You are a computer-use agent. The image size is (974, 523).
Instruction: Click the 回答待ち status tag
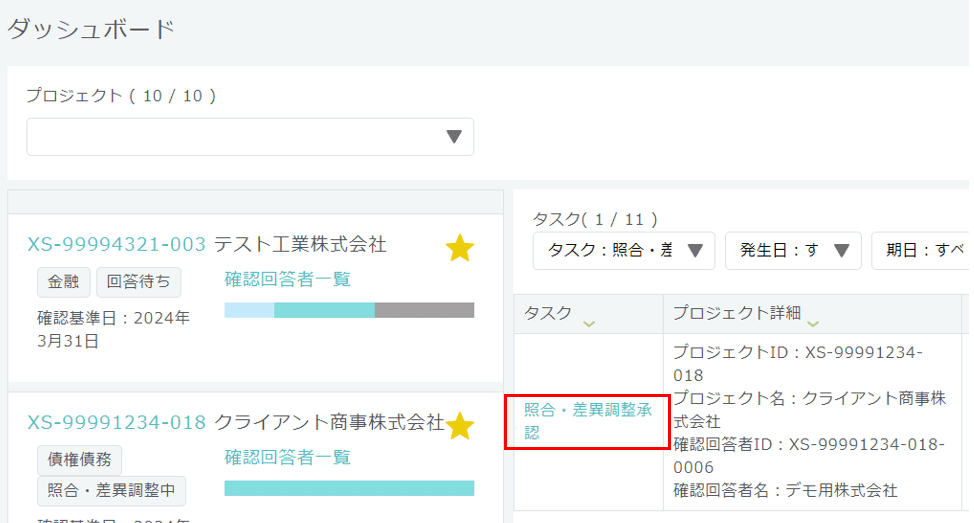pyautogui.click(x=139, y=282)
